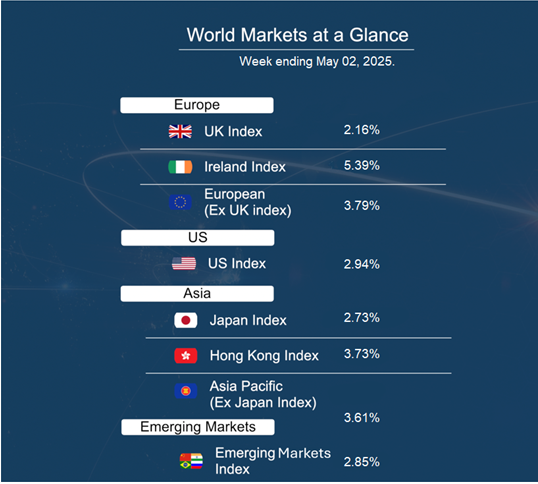Click the US flag icon

pyautogui.click(x=184, y=263)
